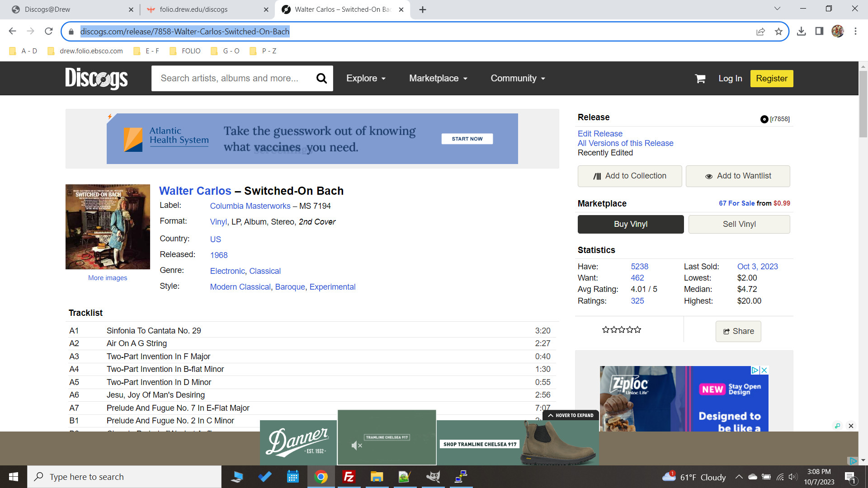This screenshot has height=488, width=868.
Task: Open drew.folio.ebsco.com bookmark
Action: [85, 51]
